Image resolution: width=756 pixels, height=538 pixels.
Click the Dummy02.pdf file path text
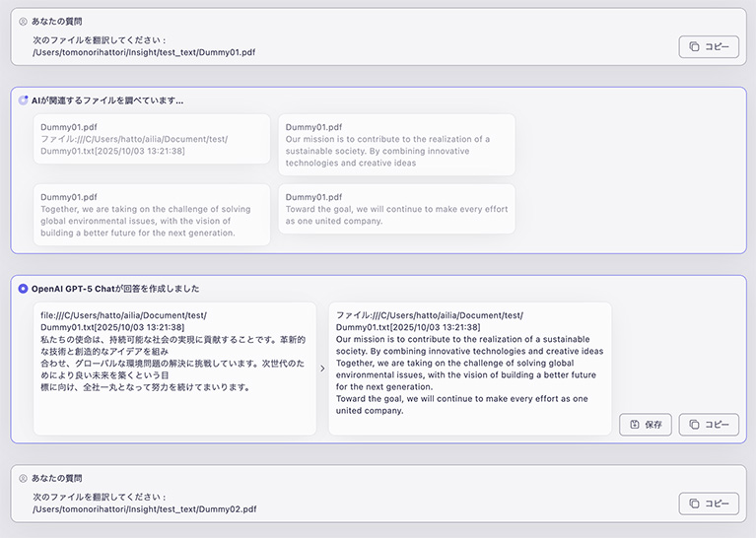(x=145, y=509)
